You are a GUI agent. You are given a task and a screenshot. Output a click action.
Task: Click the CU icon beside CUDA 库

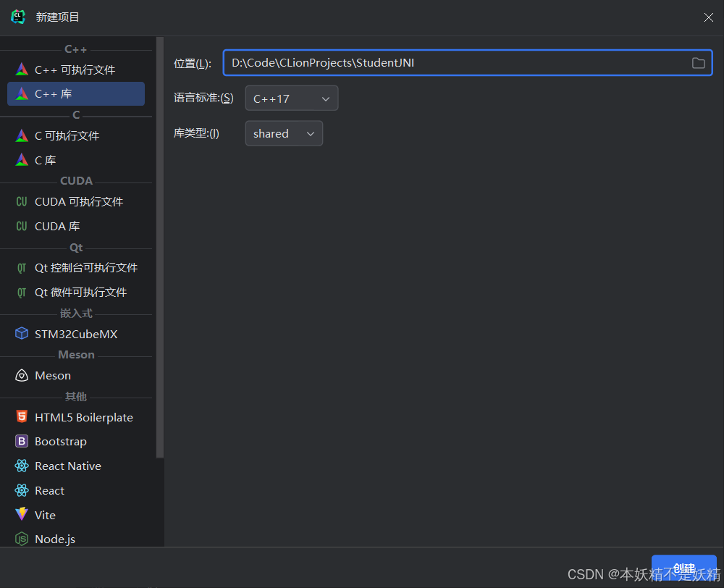[x=22, y=227]
